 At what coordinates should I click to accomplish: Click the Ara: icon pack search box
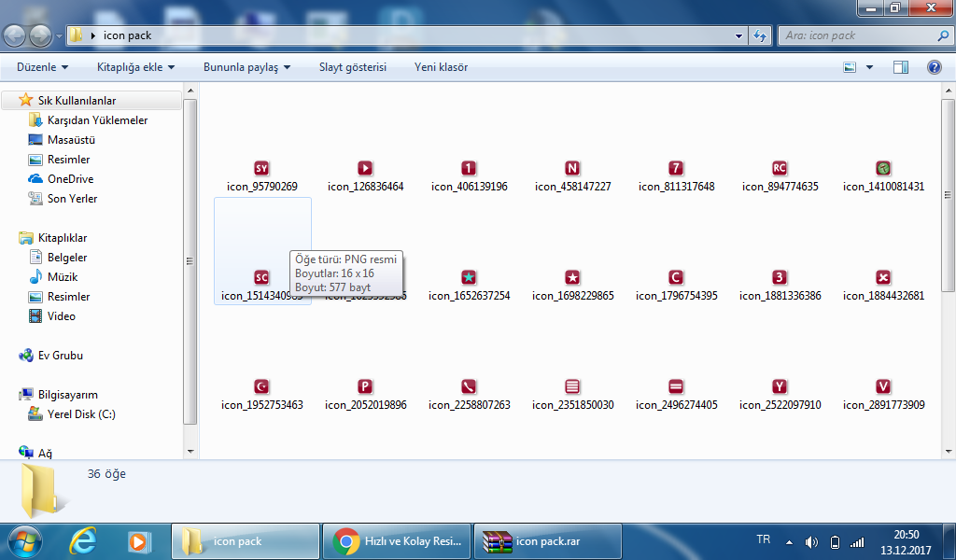point(865,35)
